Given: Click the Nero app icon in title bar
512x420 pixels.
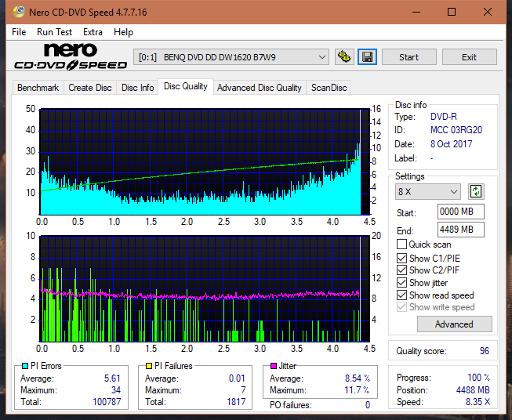Looking at the screenshot, I should pyautogui.click(x=19, y=12).
